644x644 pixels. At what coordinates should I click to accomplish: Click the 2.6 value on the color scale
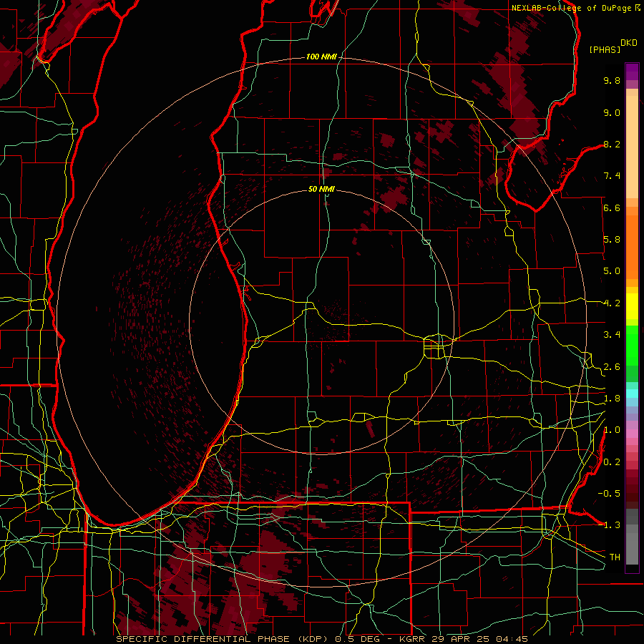click(612, 367)
